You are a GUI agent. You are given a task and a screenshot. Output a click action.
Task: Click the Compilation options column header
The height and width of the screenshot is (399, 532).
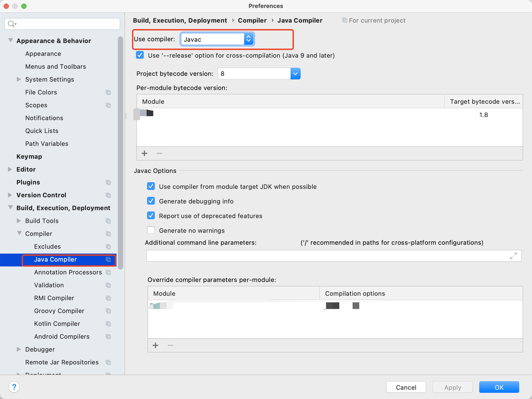pos(421,293)
